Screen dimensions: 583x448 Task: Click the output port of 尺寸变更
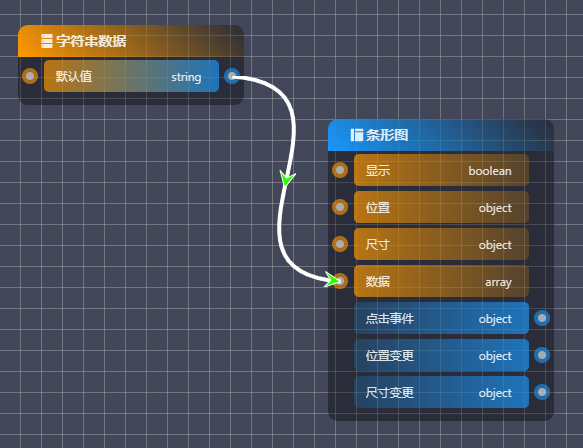(x=542, y=392)
